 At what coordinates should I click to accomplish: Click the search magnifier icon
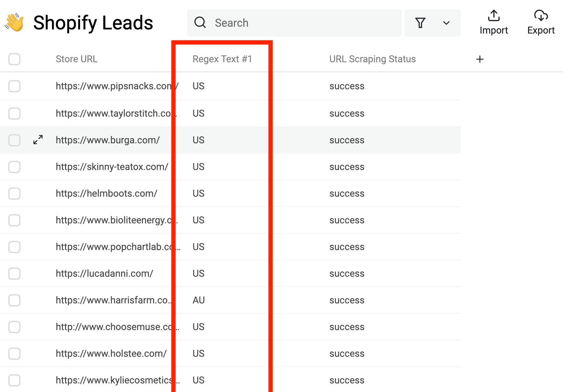point(200,23)
